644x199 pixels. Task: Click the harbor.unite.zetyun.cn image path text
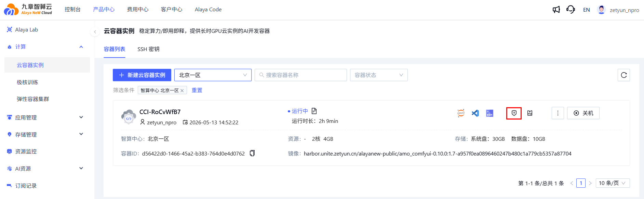pos(438,153)
